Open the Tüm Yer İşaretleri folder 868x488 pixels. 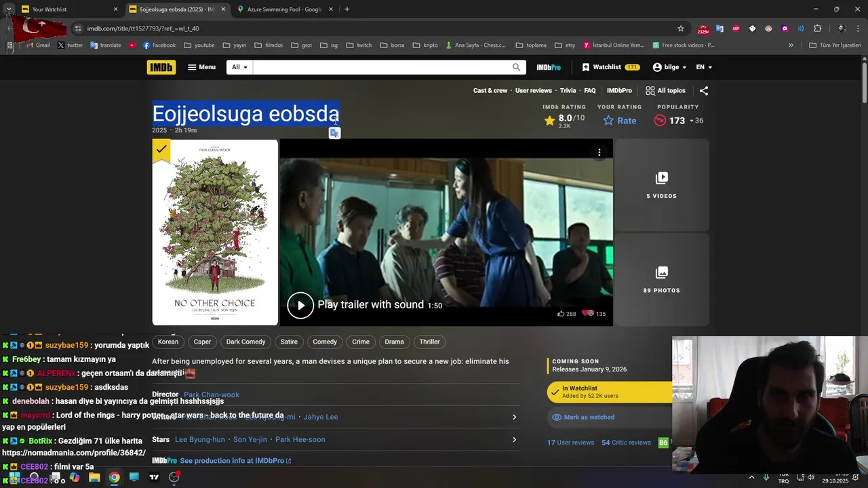pos(835,45)
